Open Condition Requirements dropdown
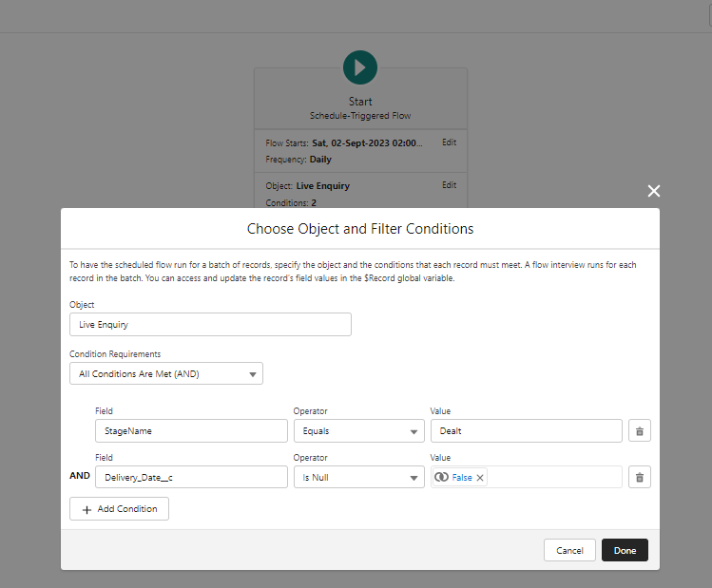Image resolution: width=712 pixels, height=588 pixels. click(x=166, y=373)
